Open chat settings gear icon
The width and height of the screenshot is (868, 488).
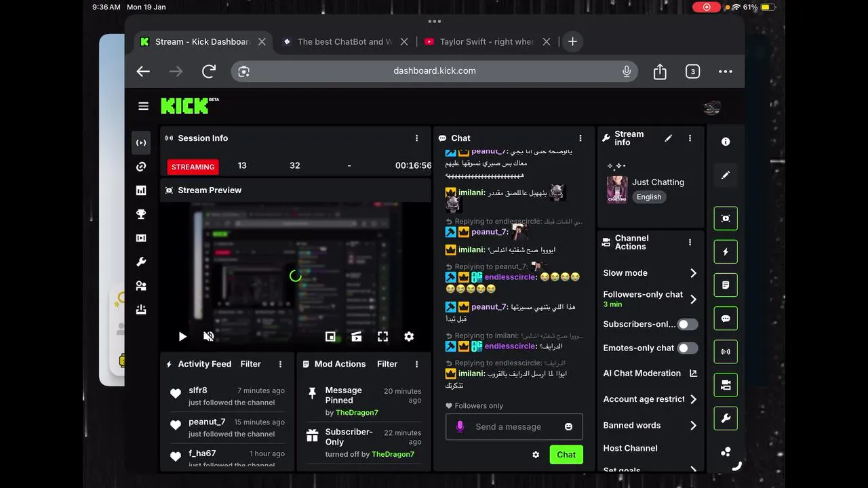(x=536, y=455)
